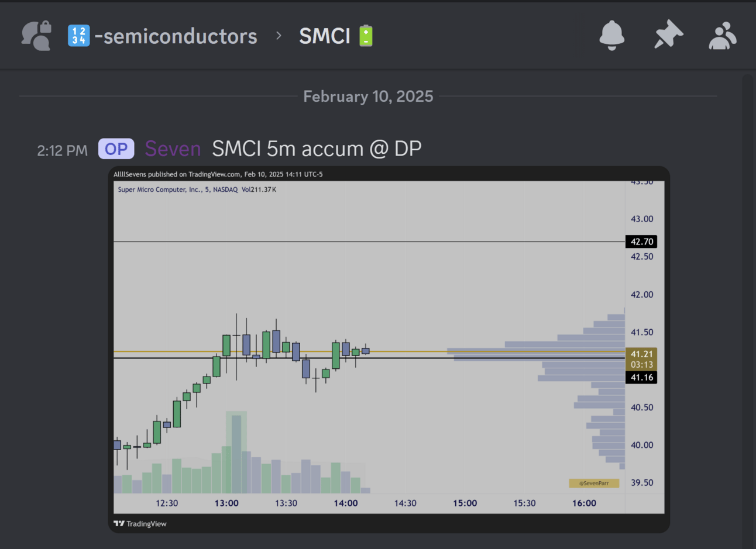Open the SMCI thread title
This screenshot has height=549, width=756.
(x=324, y=36)
